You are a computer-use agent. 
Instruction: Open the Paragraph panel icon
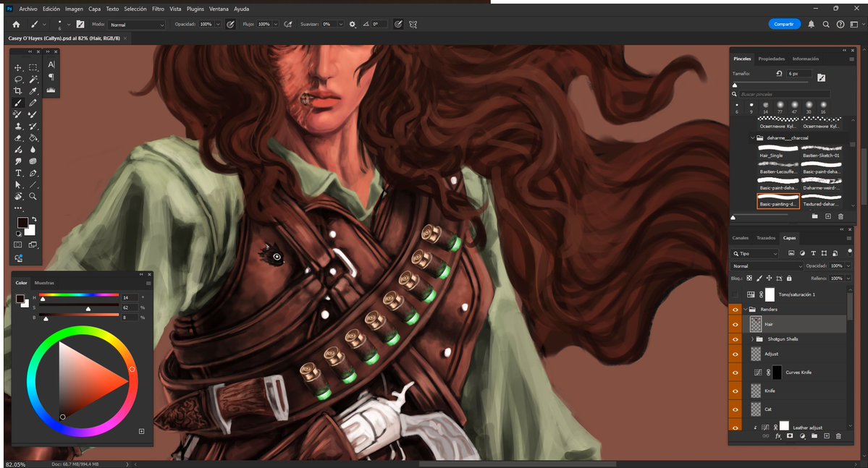(x=51, y=77)
